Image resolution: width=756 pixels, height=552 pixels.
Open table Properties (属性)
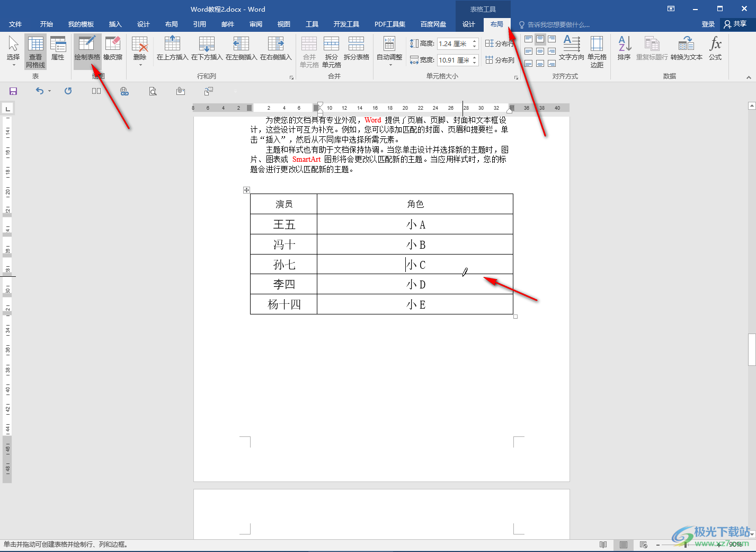click(58, 49)
